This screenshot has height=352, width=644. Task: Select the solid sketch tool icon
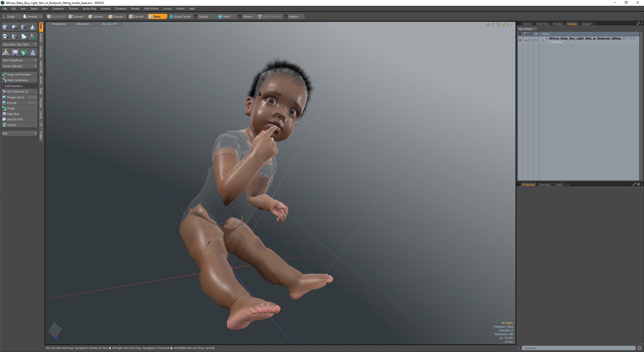pyautogui.click(x=15, y=36)
